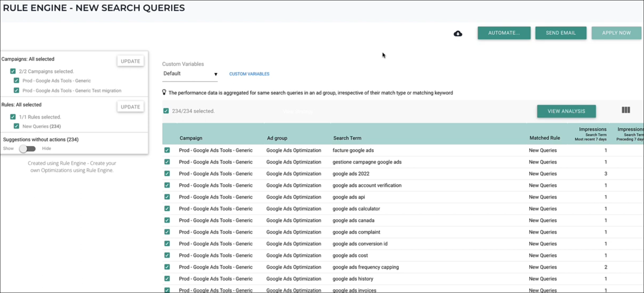Image resolution: width=644 pixels, height=293 pixels.
Task: Uncheck the 2/2 Campaigns selected checkbox
Action: tap(13, 71)
